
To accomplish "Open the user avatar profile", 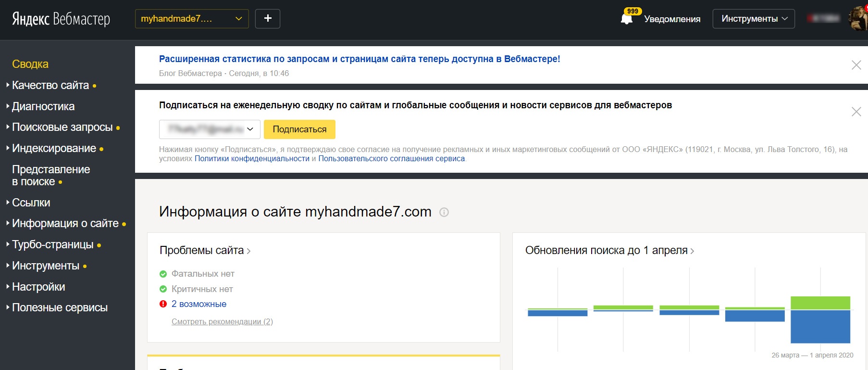I will pyautogui.click(x=858, y=19).
